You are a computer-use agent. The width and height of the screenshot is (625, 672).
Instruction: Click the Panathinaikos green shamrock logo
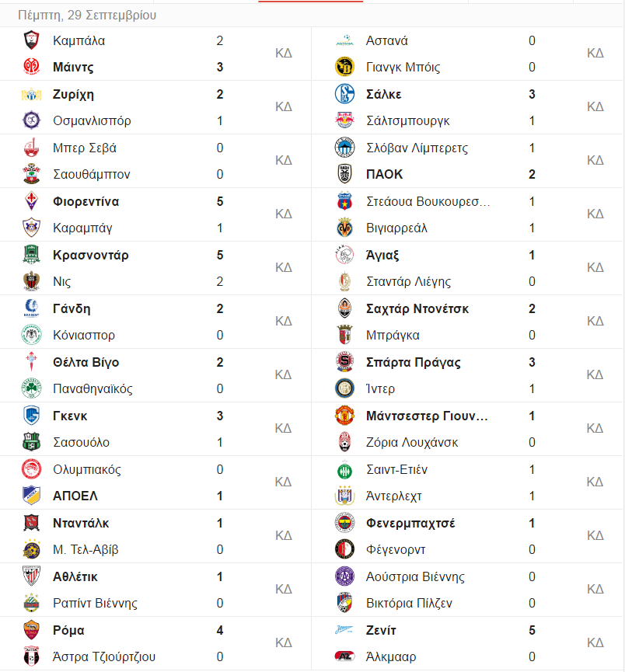click(x=31, y=388)
